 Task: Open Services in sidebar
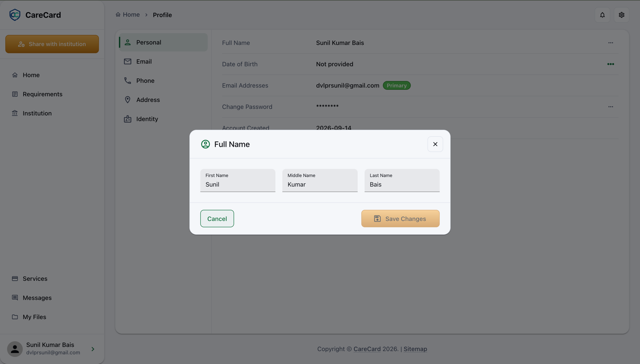pos(52,279)
